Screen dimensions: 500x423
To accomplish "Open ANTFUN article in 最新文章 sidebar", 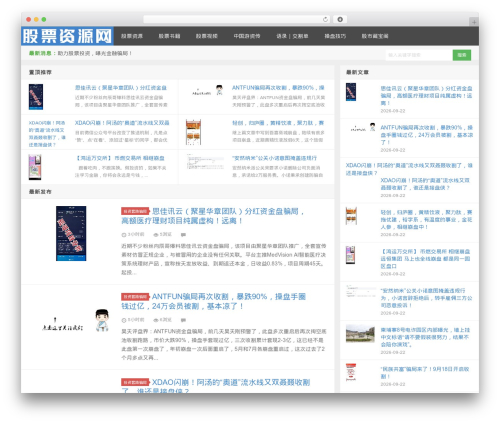I will [427, 135].
